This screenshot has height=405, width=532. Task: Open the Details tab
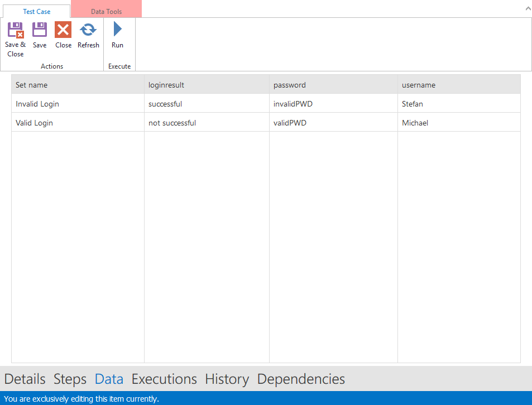coord(25,379)
